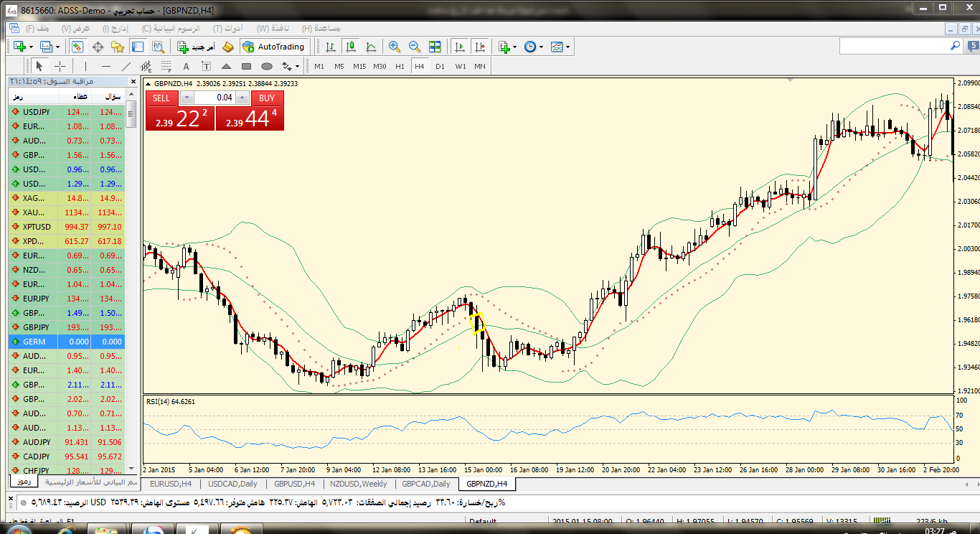
Task: Zoom in on the chart
Action: pos(394,47)
